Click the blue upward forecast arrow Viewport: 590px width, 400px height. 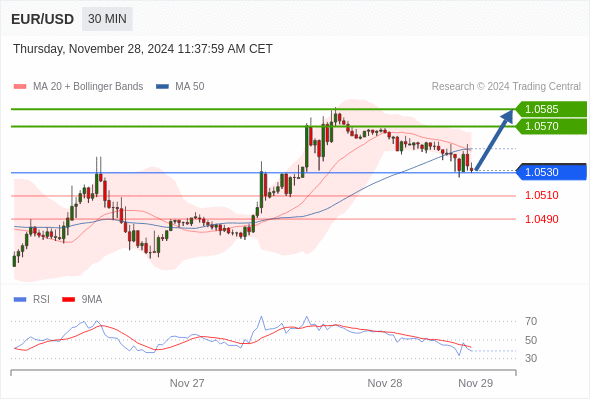pyautogui.click(x=494, y=140)
